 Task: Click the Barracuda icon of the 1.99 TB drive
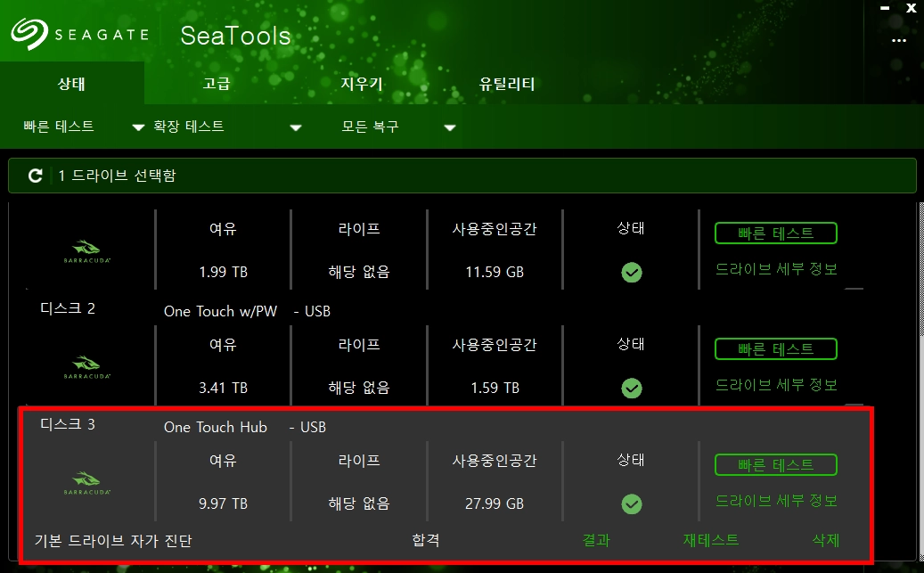point(86,251)
